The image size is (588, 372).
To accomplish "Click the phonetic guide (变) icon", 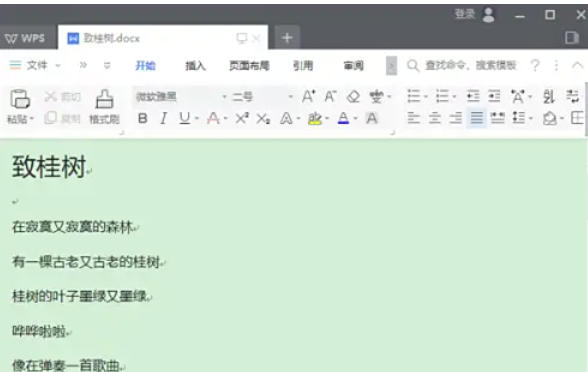I will (x=376, y=97).
